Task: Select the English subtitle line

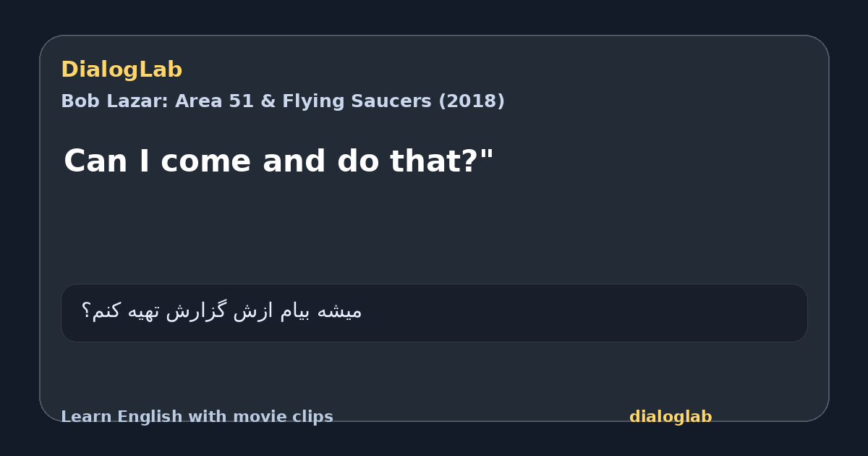Action: 278,161
